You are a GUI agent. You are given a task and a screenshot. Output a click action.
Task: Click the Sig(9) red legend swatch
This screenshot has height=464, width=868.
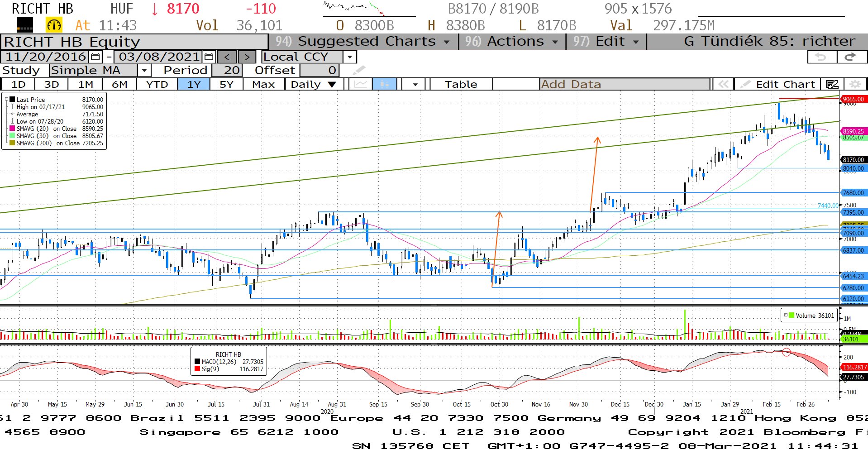click(197, 369)
